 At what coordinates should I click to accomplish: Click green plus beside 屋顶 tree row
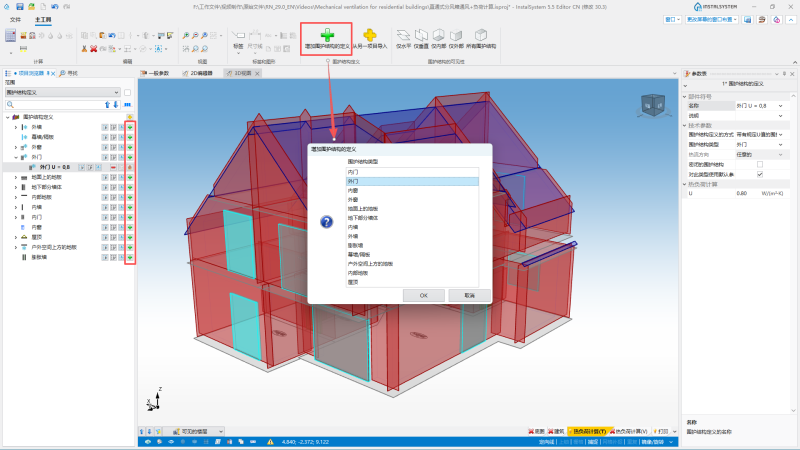[130, 237]
